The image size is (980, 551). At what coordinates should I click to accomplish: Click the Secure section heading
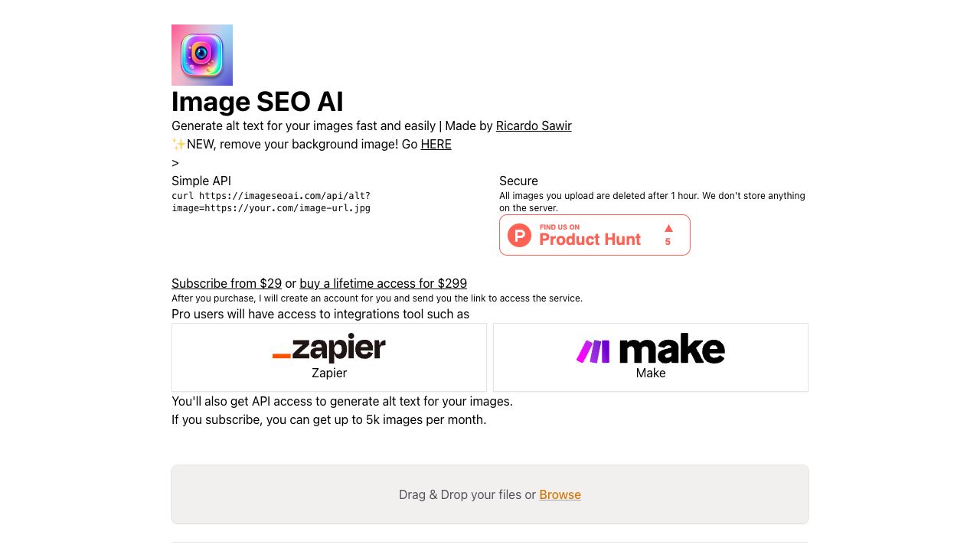tap(518, 181)
